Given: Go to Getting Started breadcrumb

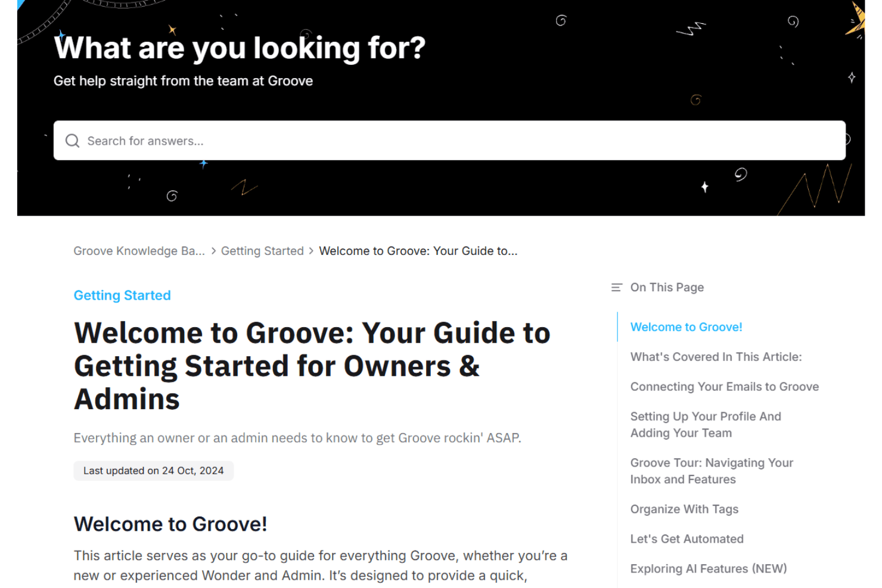Looking at the screenshot, I should coord(262,251).
